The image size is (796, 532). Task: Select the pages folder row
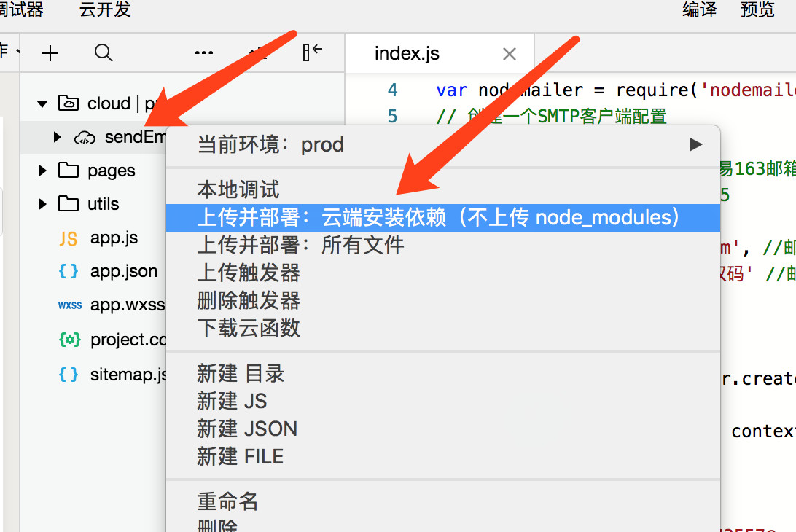[93, 171]
